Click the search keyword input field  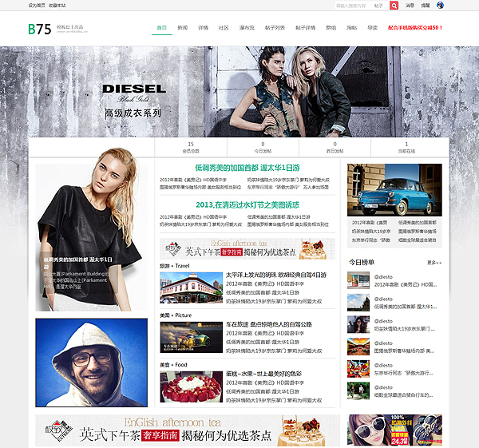(351, 5)
